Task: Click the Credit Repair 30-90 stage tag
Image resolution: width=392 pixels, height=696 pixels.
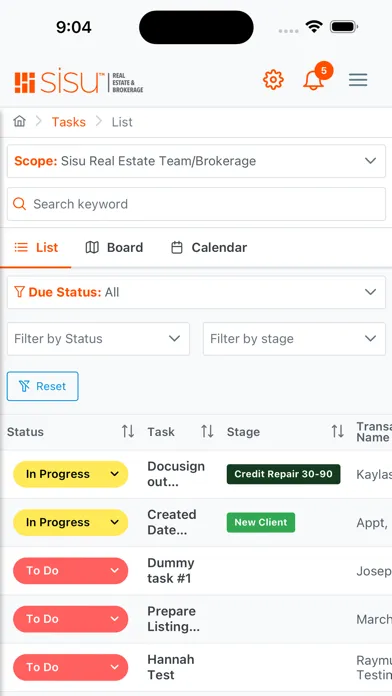Action: [x=283, y=474]
